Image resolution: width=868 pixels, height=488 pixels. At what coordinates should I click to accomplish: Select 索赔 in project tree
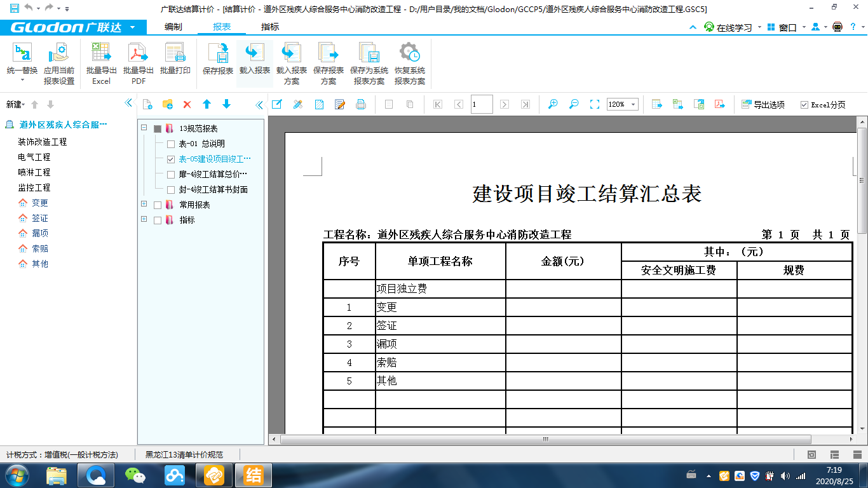[40, 248]
